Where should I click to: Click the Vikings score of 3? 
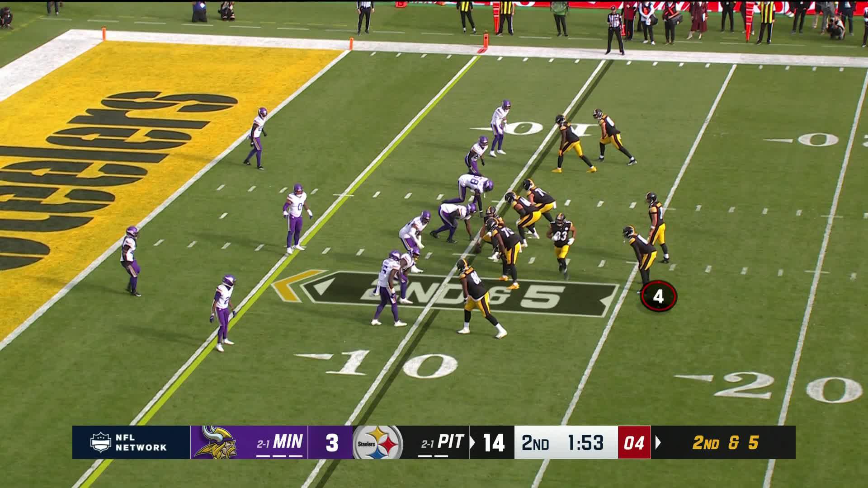coord(331,443)
